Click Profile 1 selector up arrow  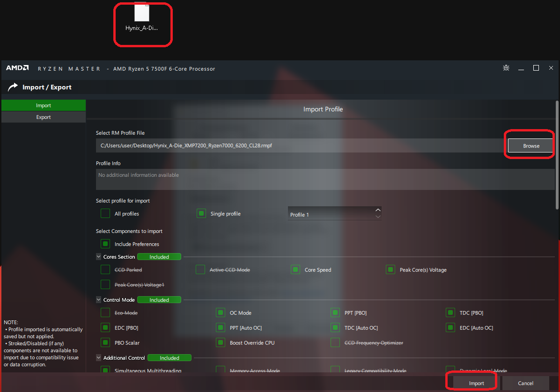(x=378, y=210)
